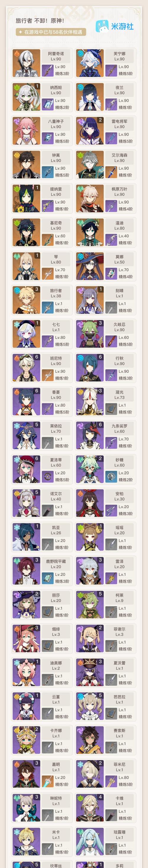Image resolution: width=148 pixels, height=868 pixels.
Task: Click 夜兰's bow weapon icon
Action: coord(111,104)
